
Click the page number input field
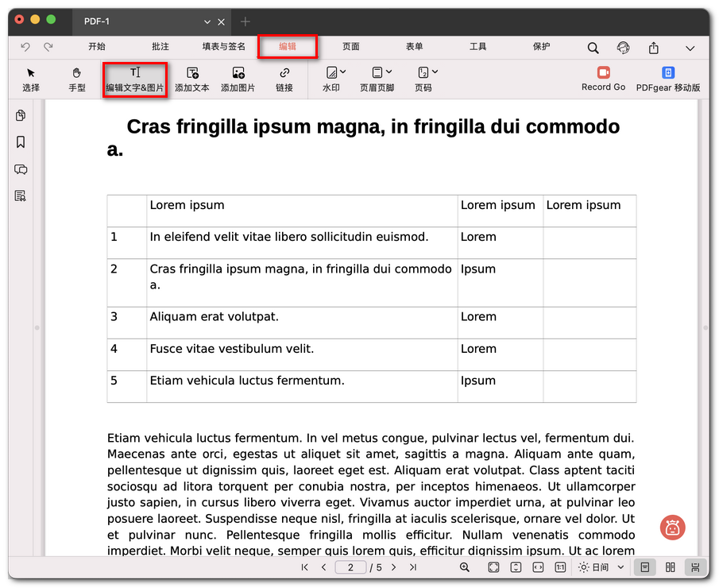pos(350,567)
